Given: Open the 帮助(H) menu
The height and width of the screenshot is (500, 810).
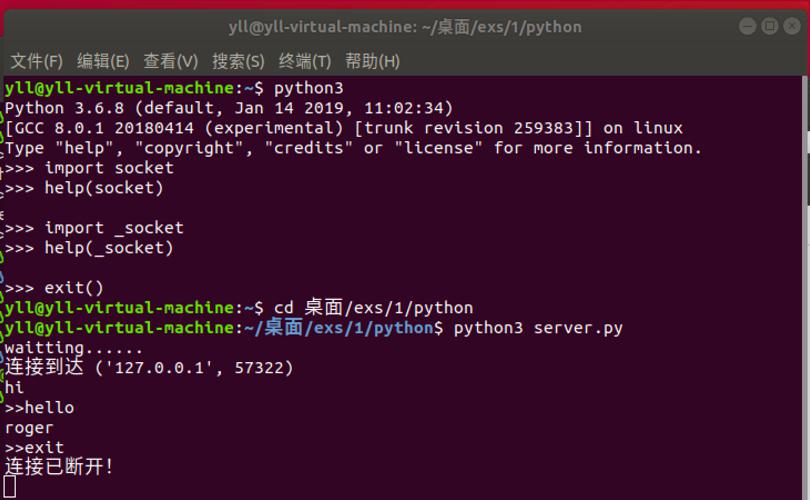Looking at the screenshot, I should coord(372,61).
